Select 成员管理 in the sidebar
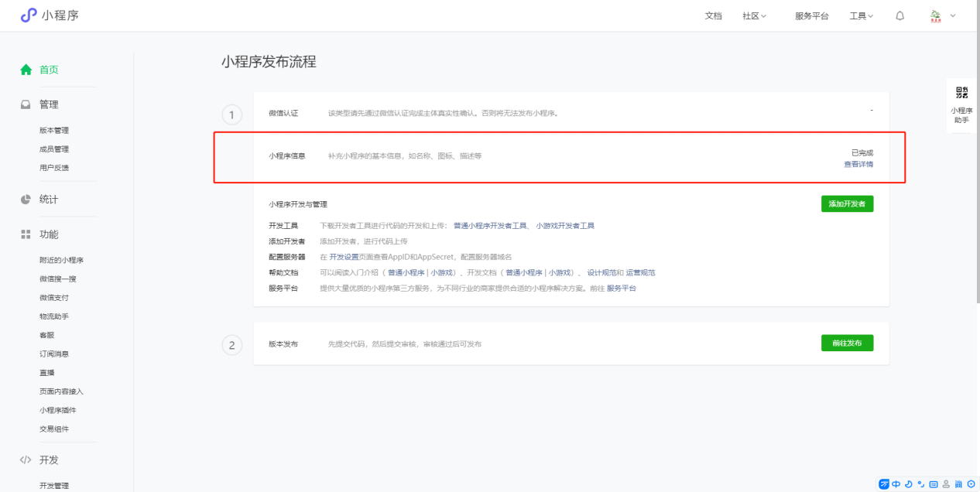The width and height of the screenshot is (980, 492). (x=54, y=149)
